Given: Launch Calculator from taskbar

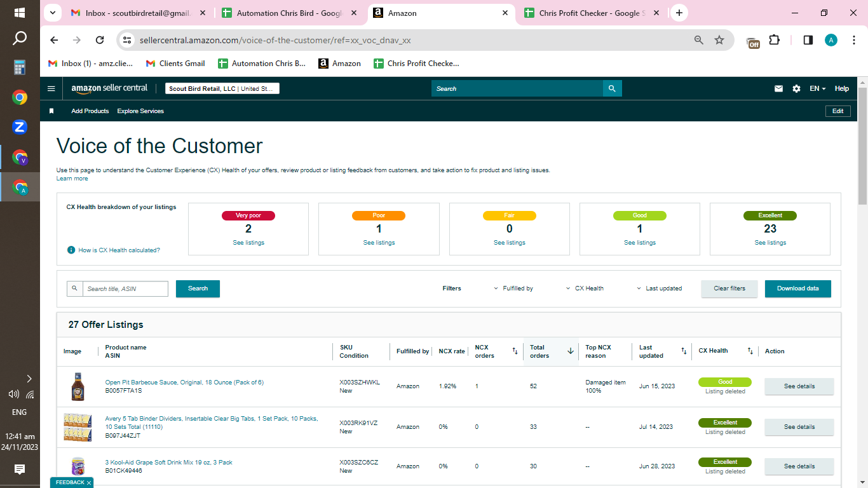Looking at the screenshot, I should point(20,67).
